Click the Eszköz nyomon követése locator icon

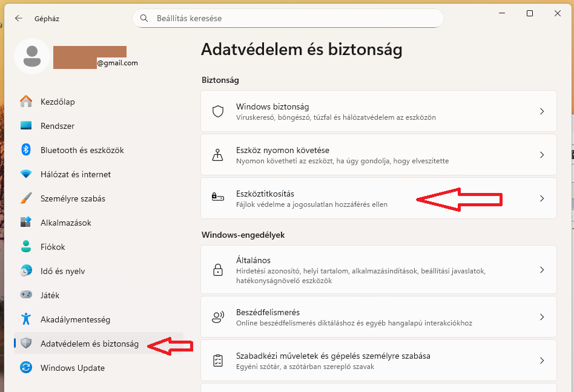[218, 155]
